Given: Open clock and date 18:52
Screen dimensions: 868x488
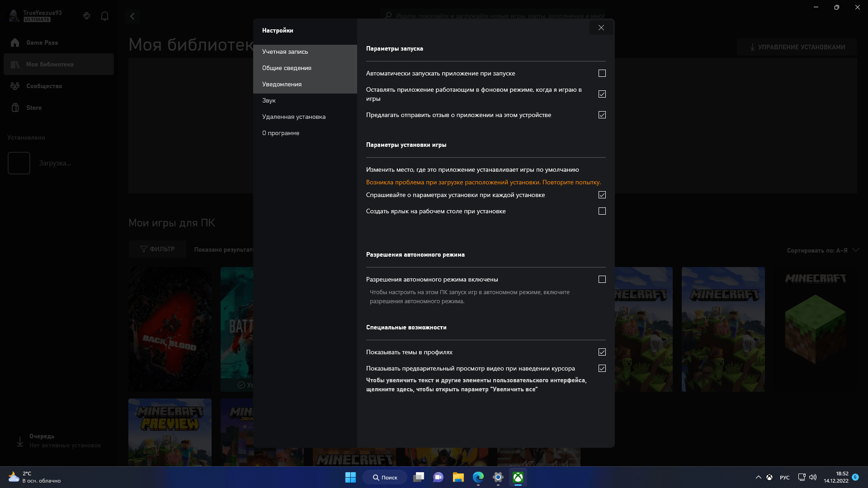Looking at the screenshot, I should [836, 477].
